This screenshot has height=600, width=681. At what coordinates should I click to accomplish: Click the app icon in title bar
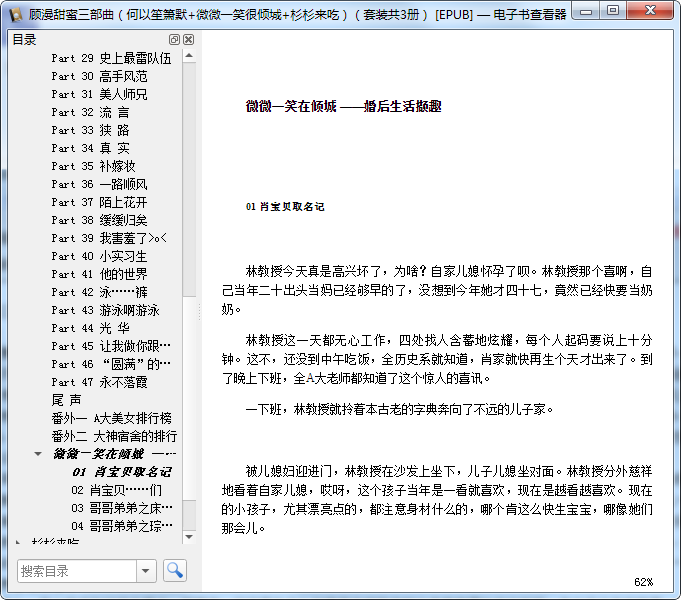pyautogui.click(x=15, y=14)
